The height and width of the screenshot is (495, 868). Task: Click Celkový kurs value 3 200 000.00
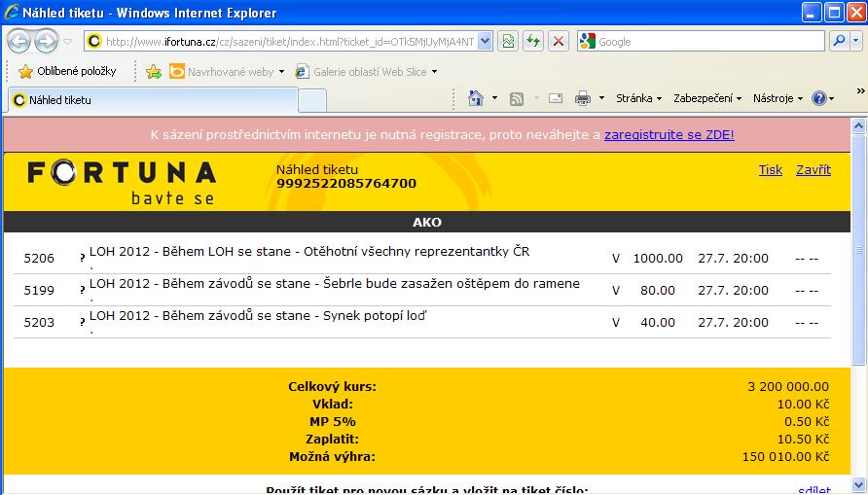coord(788,387)
